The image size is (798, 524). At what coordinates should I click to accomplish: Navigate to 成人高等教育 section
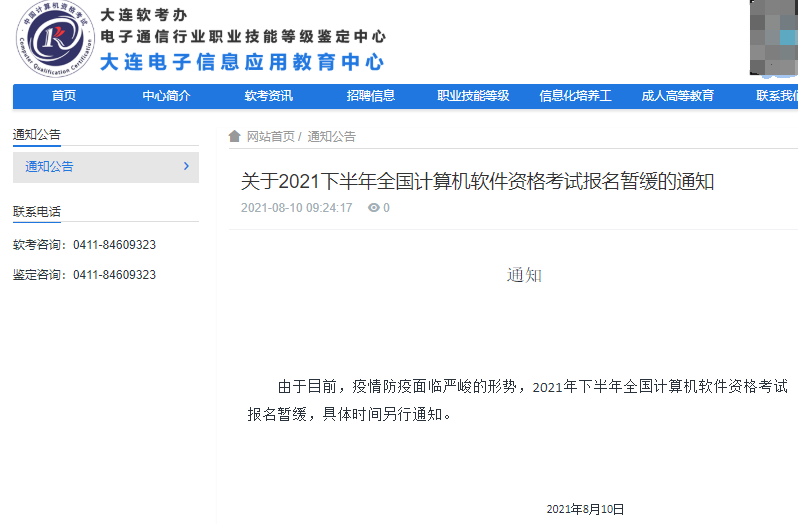click(678, 96)
